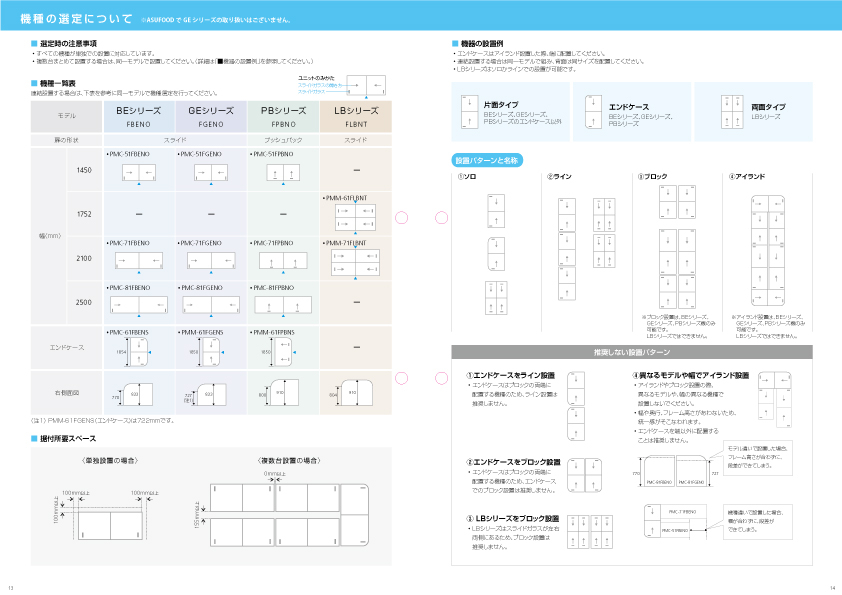Click the BEシリーズ column header

[x=139, y=117]
